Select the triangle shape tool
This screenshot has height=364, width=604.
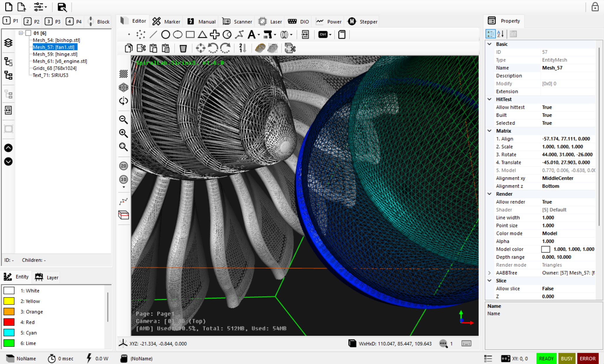tap(202, 35)
